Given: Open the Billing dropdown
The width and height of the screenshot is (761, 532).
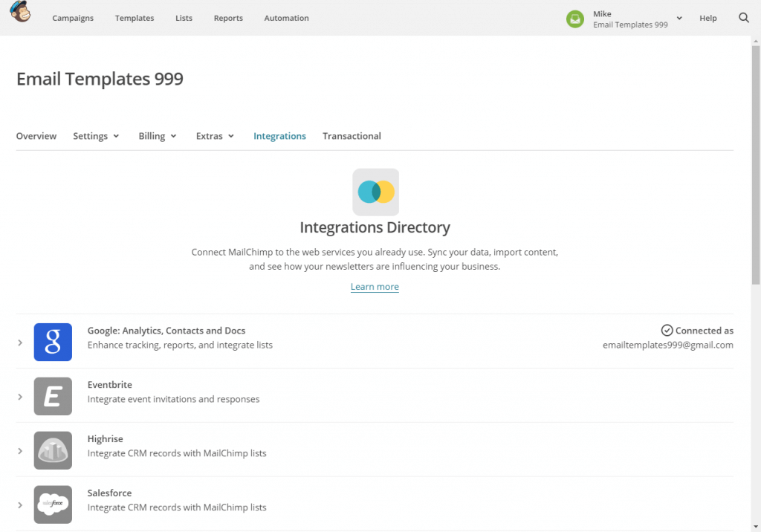Looking at the screenshot, I should (x=158, y=137).
